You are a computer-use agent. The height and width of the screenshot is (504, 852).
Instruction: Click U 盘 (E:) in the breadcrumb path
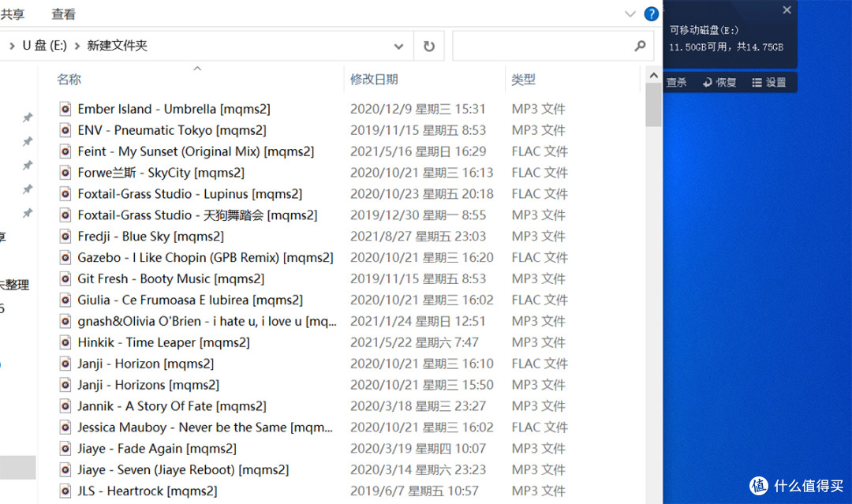(x=44, y=46)
